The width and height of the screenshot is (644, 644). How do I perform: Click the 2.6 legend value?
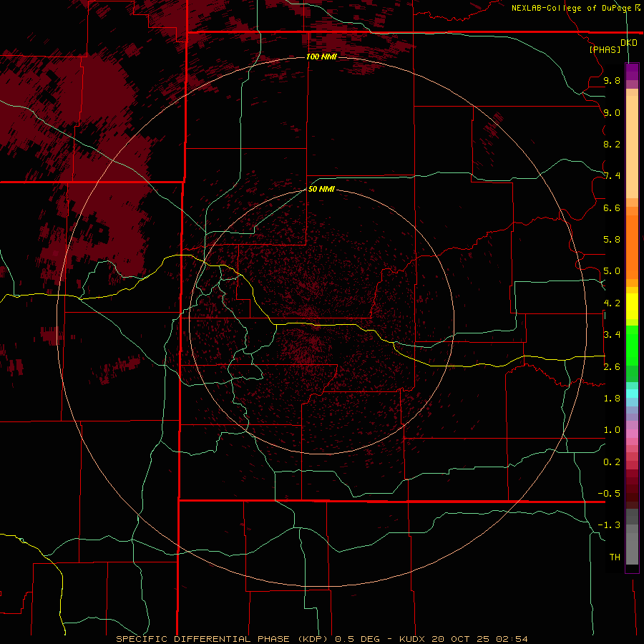pyautogui.click(x=612, y=367)
